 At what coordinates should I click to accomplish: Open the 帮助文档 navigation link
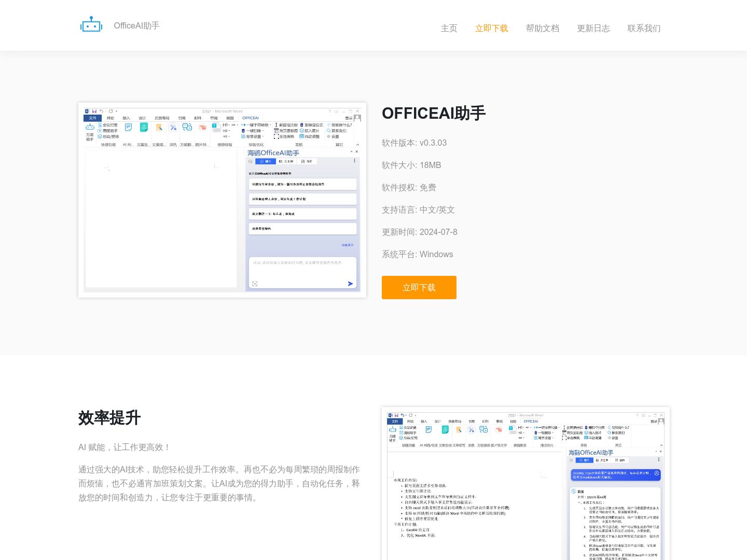tap(543, 28)
